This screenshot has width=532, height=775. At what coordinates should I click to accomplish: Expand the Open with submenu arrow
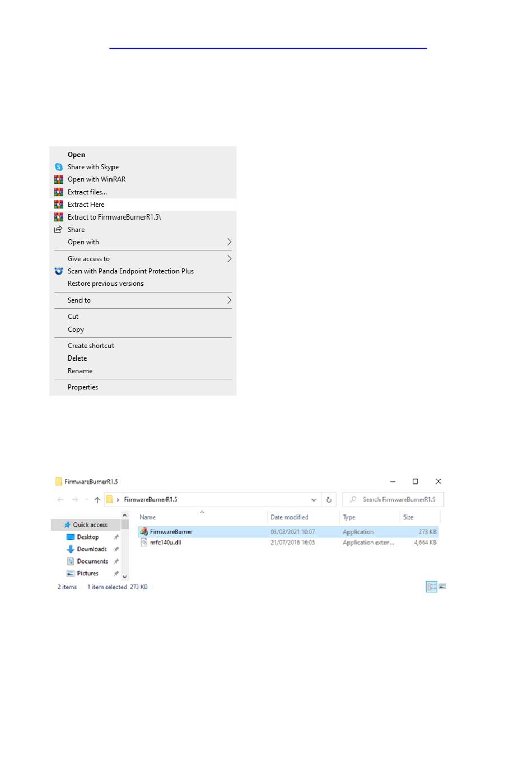229,242
